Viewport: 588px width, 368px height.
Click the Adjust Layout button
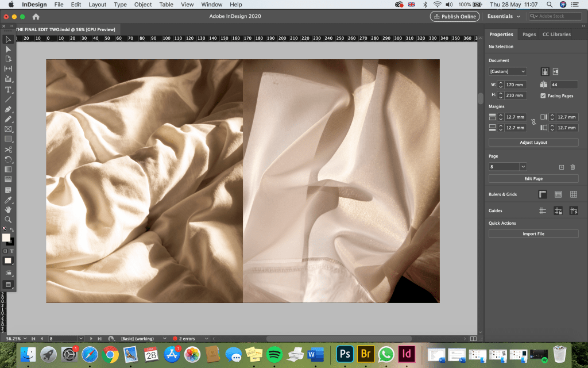533,143
